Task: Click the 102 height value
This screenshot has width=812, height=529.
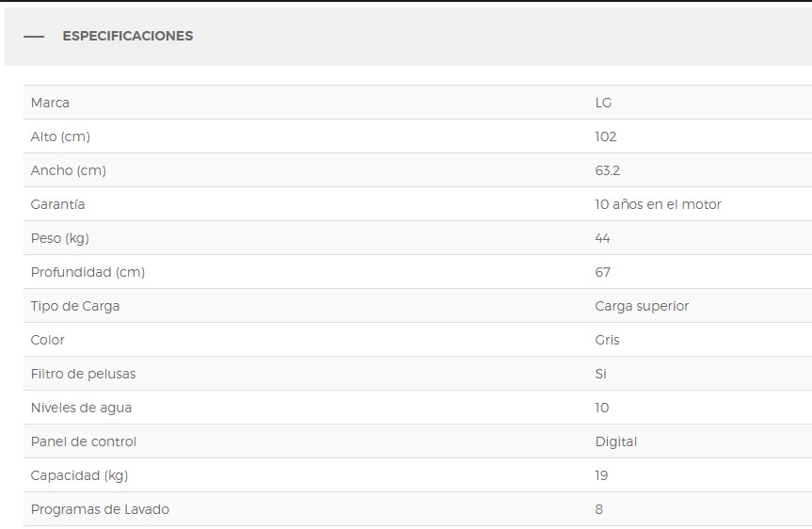Action: pyautogui.click(x=606, y=136)
